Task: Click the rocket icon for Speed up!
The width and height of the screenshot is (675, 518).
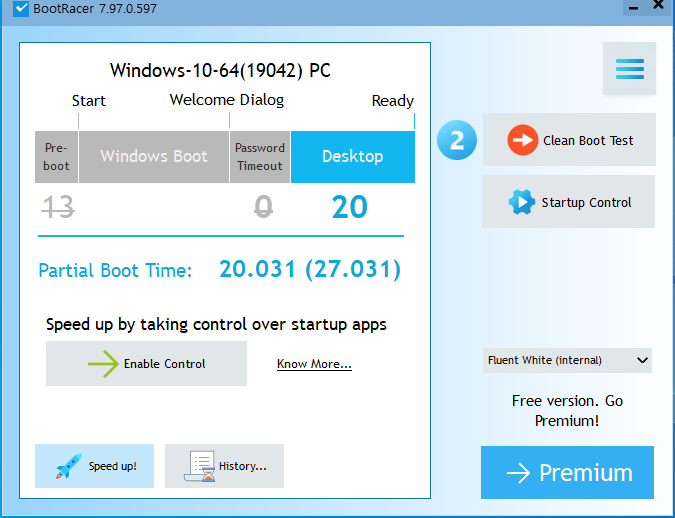Action: click(x=69, y=466)
